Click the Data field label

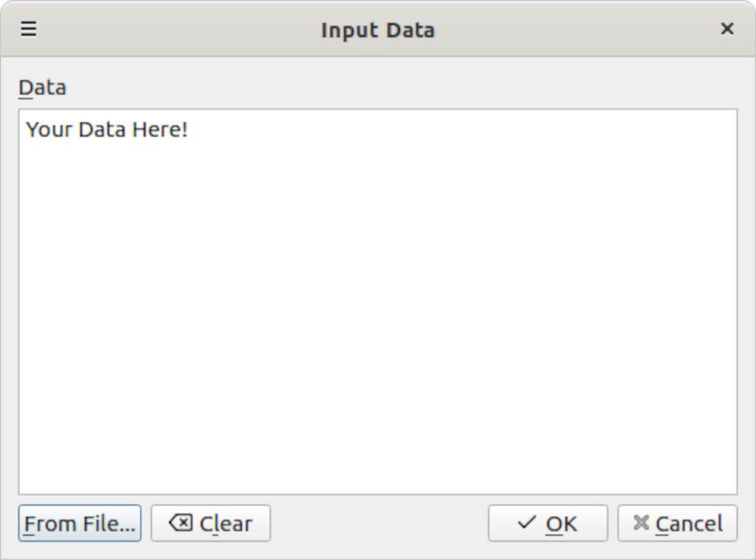(42, 88)
